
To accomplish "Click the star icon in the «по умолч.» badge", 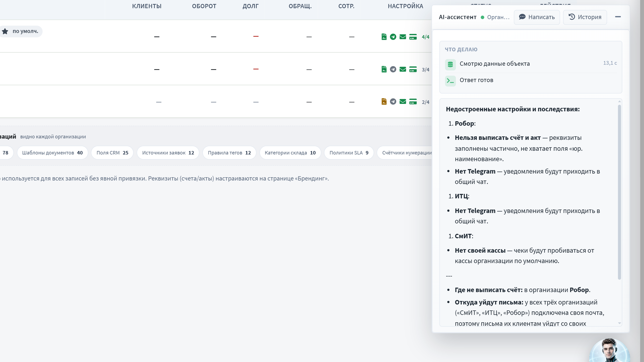I will [5, 31].
